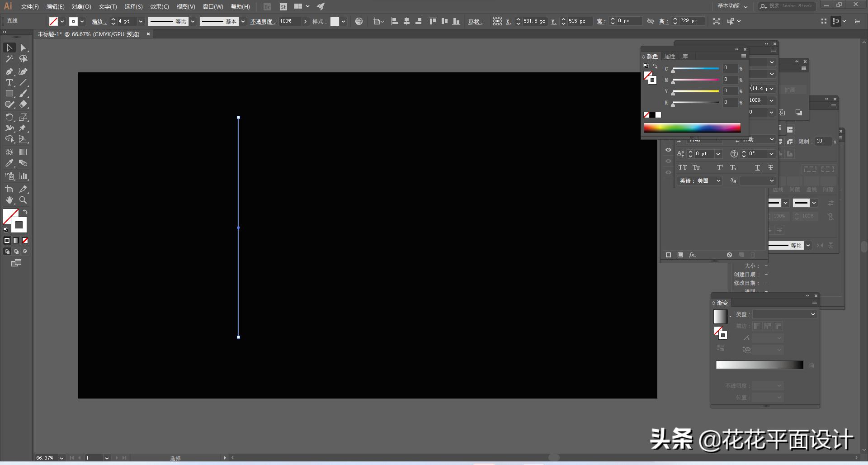Click the next artboard navigation arrow
The height and width of the screenshot is (465, 868).
[117, 458]
